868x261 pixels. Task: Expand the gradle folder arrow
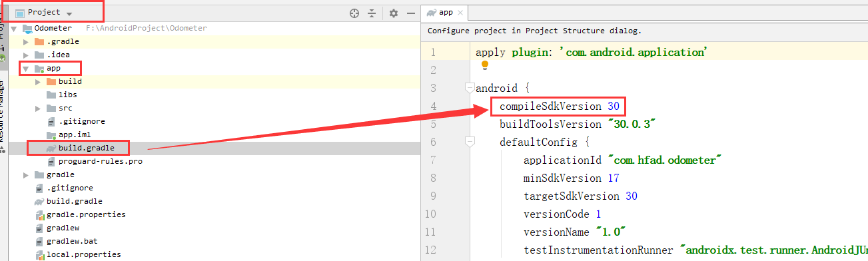pos(26,174)
